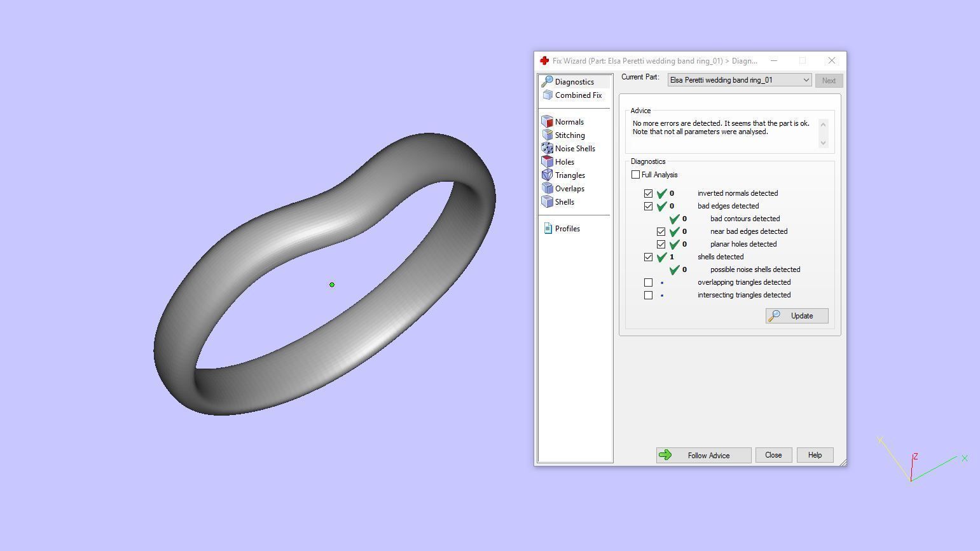Click the Help button
Viewport: 980px width, 551px height.
click(815, 455)
